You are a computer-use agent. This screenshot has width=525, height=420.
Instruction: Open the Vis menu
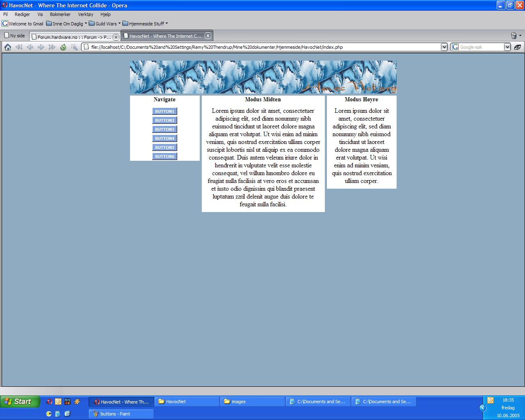click(x=40, y=14)
